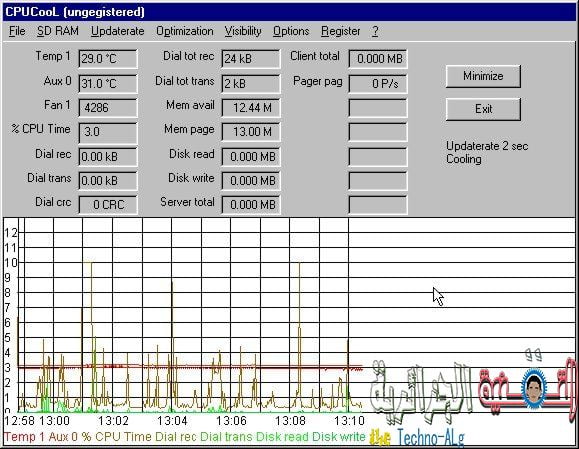
Task: Click the Disk read graph legend entry
Action: click(x=282, y=437)
